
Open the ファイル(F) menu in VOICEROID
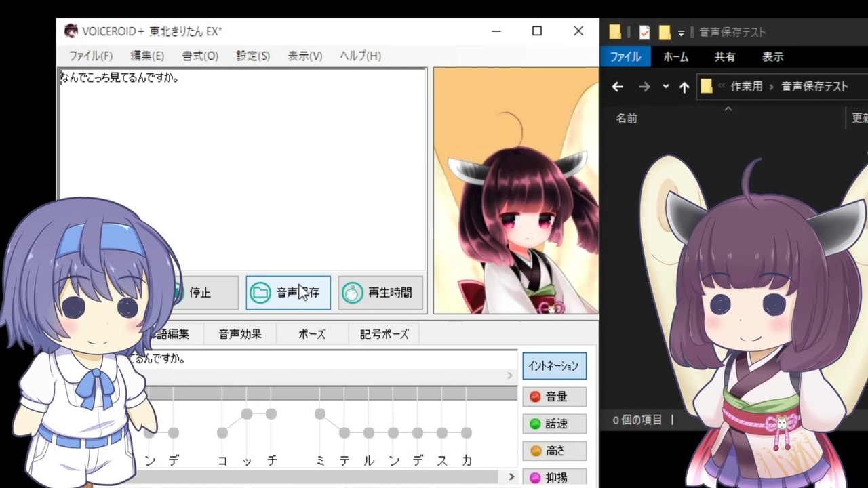point(90,56)
